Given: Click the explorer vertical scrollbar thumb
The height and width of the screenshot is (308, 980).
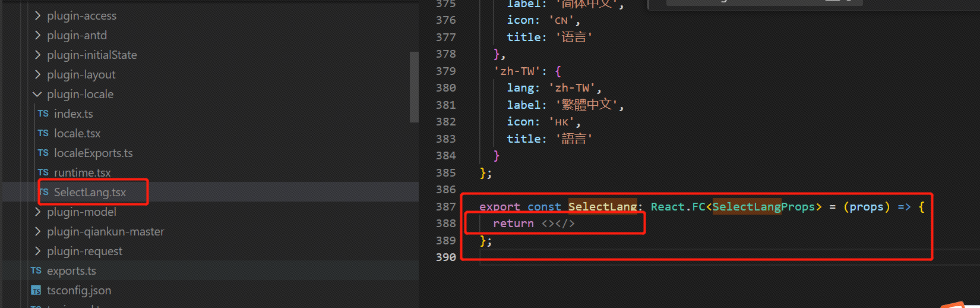Looking at the screenshot, I should point(414,87).
